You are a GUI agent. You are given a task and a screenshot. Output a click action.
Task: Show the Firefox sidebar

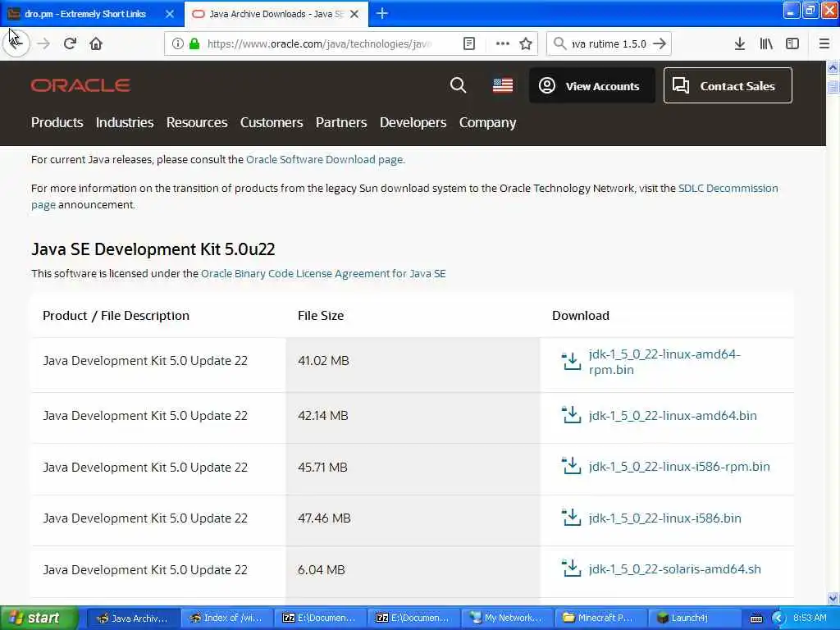[792, 43]
